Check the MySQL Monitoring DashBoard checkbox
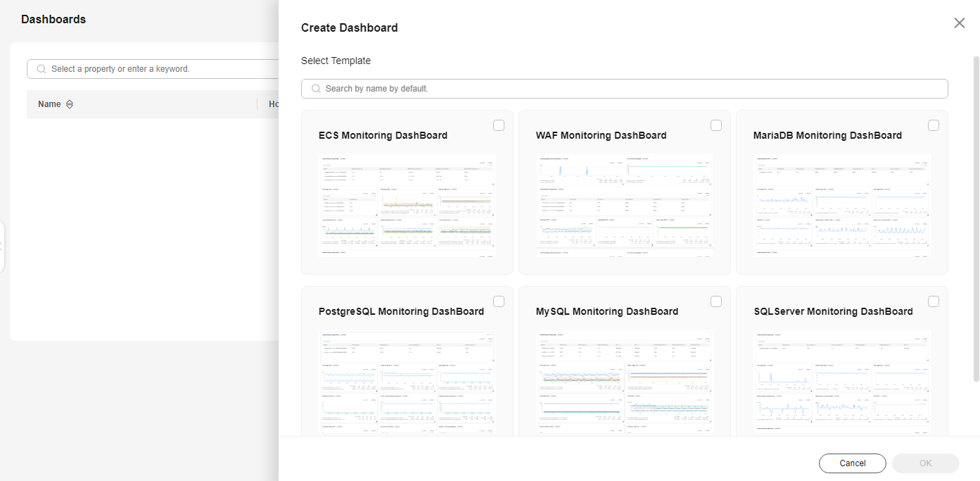Screen dimensions: 980x481 point(716,301)
